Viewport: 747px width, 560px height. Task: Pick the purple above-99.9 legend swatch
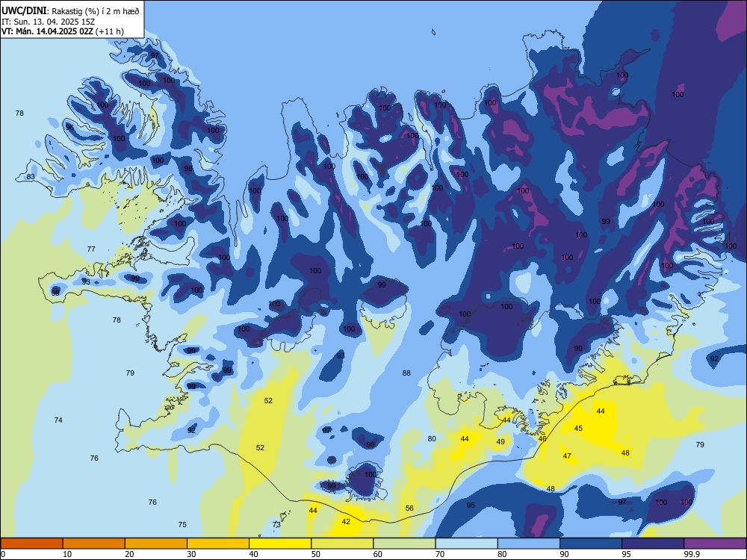715,544
